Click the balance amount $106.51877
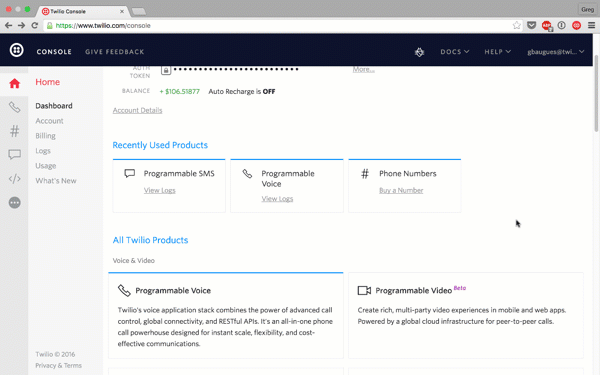The image size is (600, 375). 179,91
